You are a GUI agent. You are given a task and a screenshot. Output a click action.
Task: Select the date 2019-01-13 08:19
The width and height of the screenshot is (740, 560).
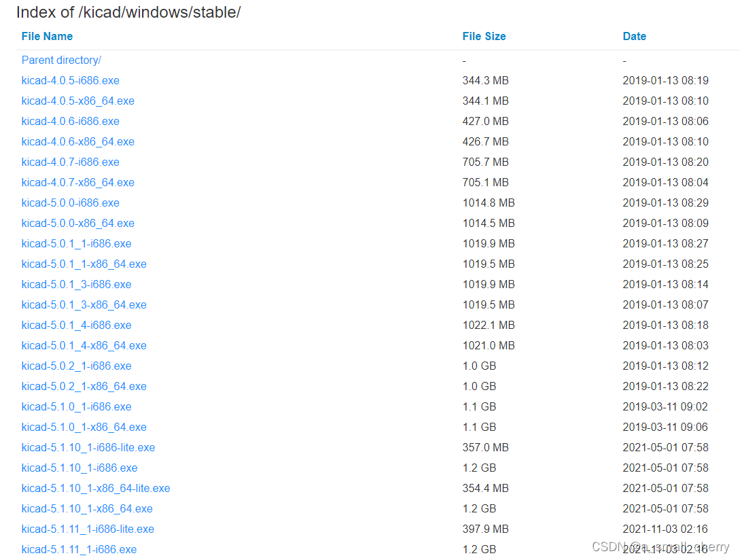tap(665, 81)
